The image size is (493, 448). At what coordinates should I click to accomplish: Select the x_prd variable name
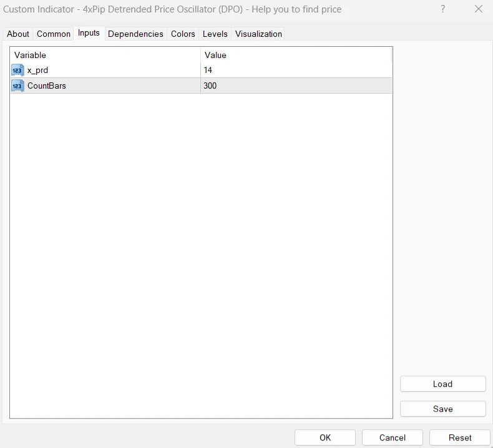37,70
